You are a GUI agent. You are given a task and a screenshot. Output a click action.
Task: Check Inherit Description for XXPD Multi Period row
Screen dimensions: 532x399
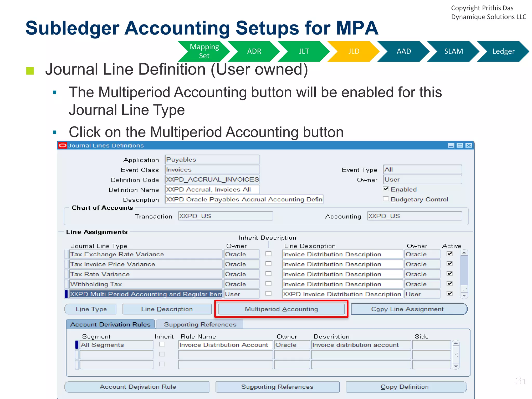pos(268,293)
